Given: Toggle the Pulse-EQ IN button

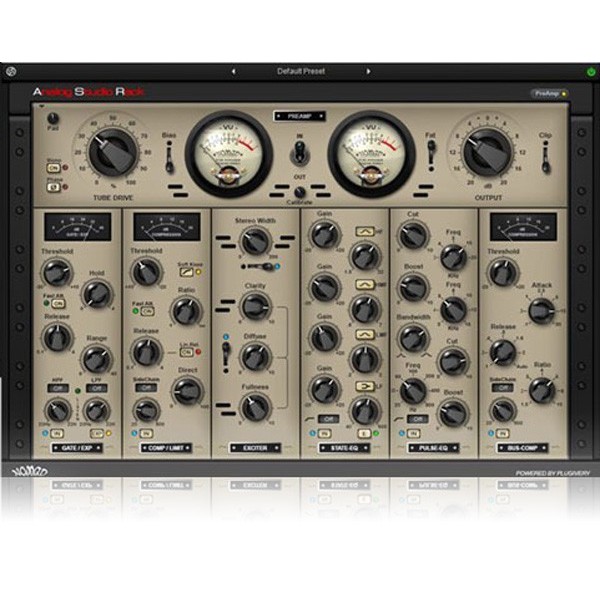Looking at the screenshot, I should point(414,434).
